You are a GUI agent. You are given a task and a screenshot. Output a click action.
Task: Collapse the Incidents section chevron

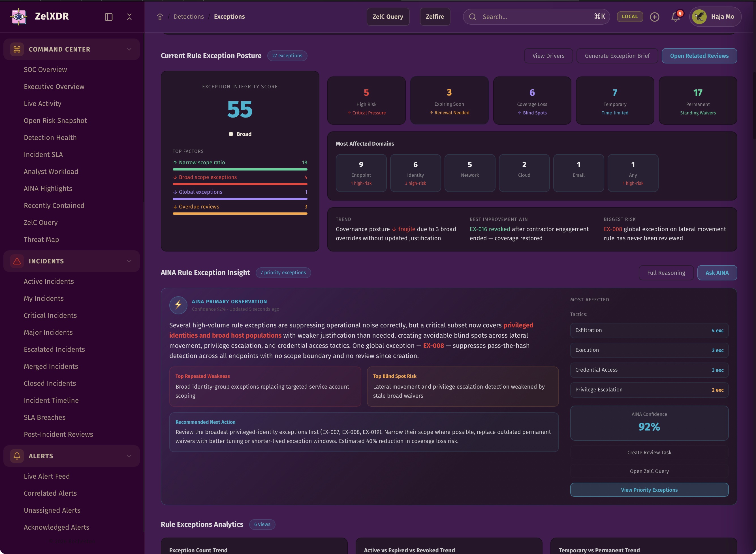129,261
